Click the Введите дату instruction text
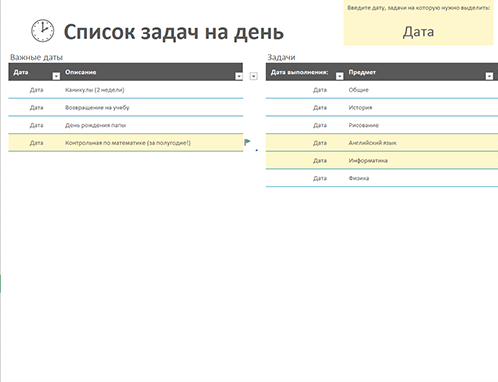Screen dimensions: 498x382 (x=419, y=8)
